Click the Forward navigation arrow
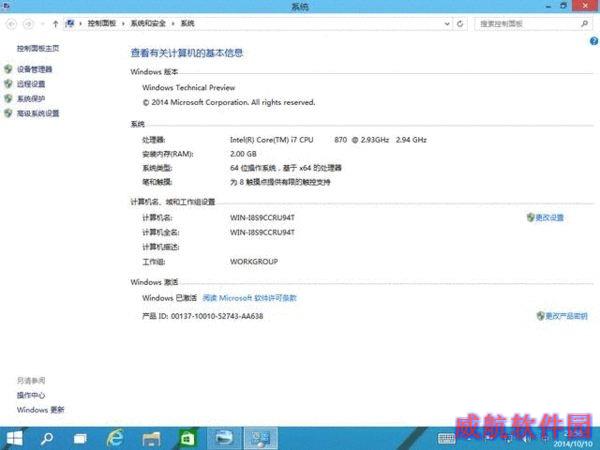Viewport: 600px width, 450px height. point(28,24)
